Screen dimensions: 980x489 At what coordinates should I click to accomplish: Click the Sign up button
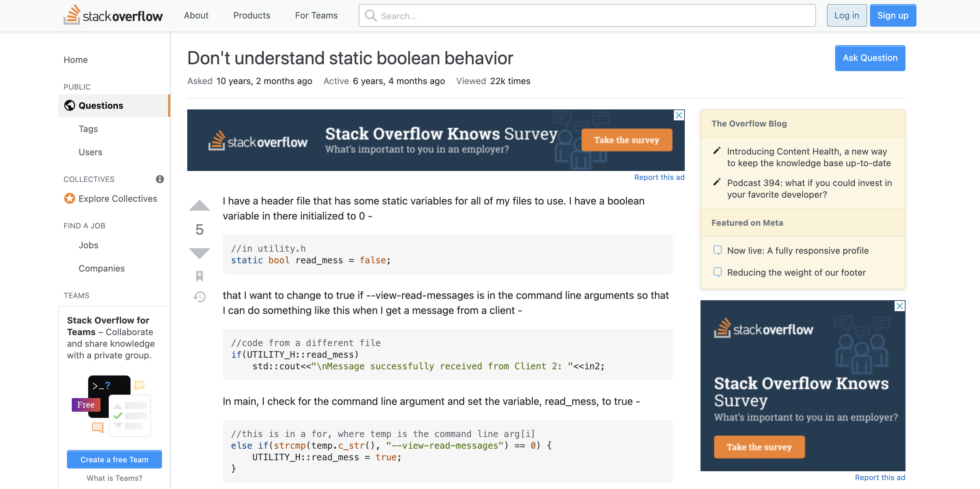[x=893, y=15]
